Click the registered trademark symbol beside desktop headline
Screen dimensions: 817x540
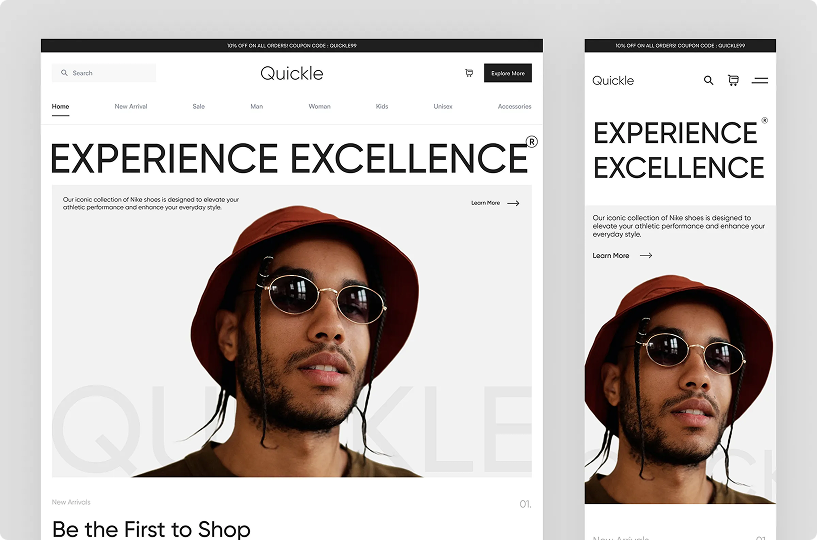(x=531, y=142)
